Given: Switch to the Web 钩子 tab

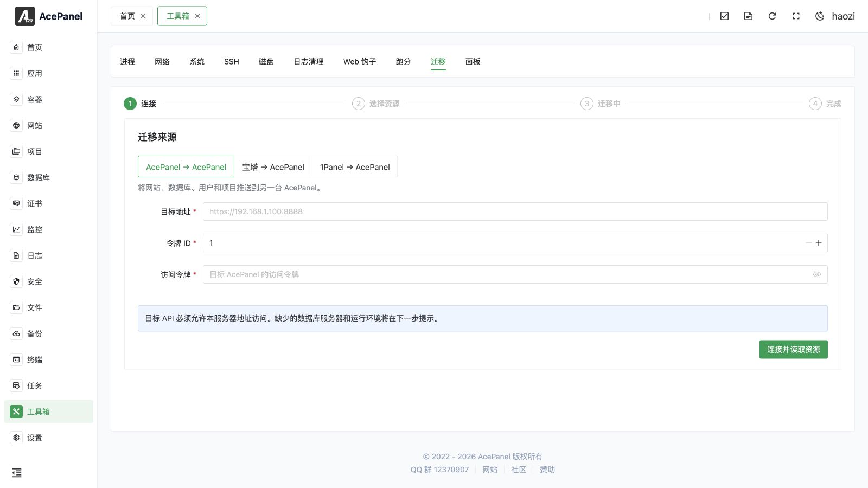Looking at the screenshot, I should 360,62.
